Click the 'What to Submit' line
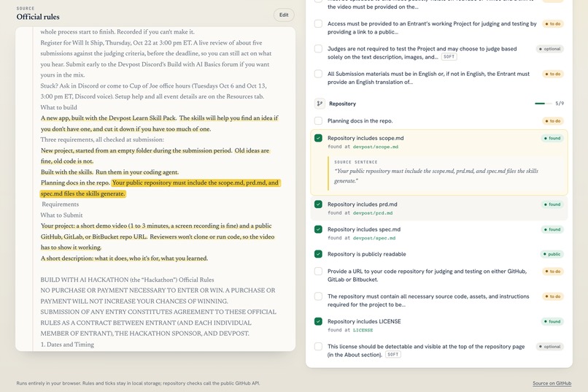This screenshot has width=588, height=392. tap(61, 215)
